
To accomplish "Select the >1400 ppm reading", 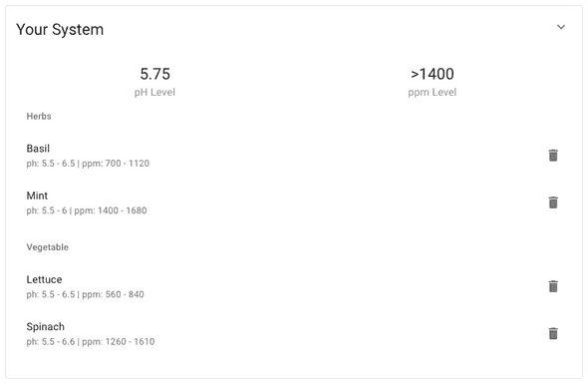I will point(433,74).
